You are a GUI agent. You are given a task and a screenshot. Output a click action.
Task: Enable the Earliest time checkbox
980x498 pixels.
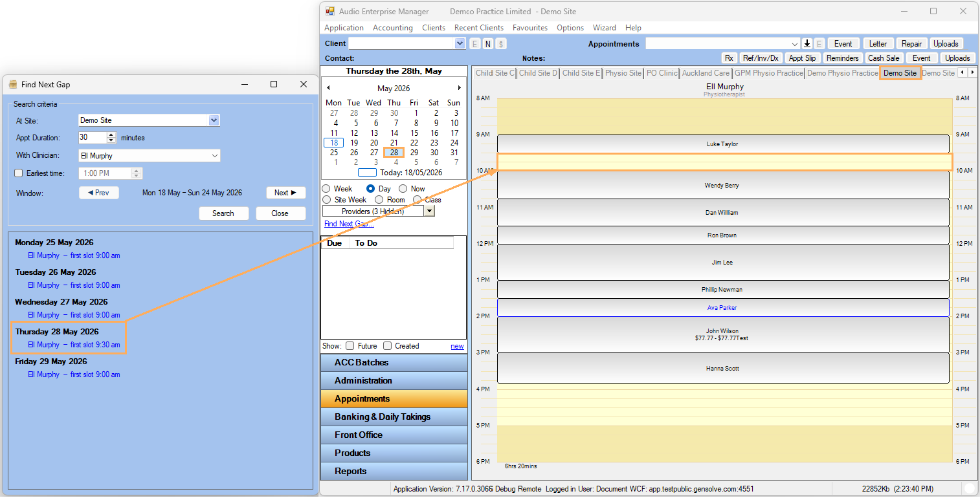coord(19,173)
